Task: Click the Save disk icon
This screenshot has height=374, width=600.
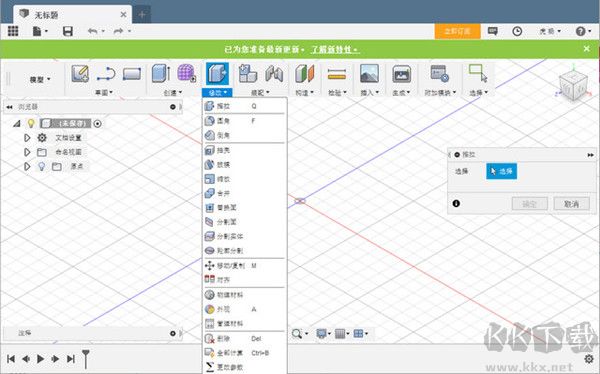Action: [68, 31]
